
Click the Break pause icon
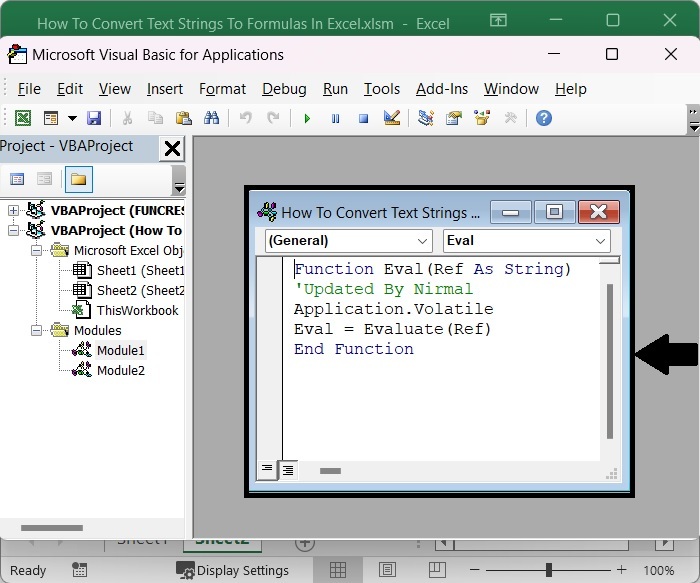point(335,118)
